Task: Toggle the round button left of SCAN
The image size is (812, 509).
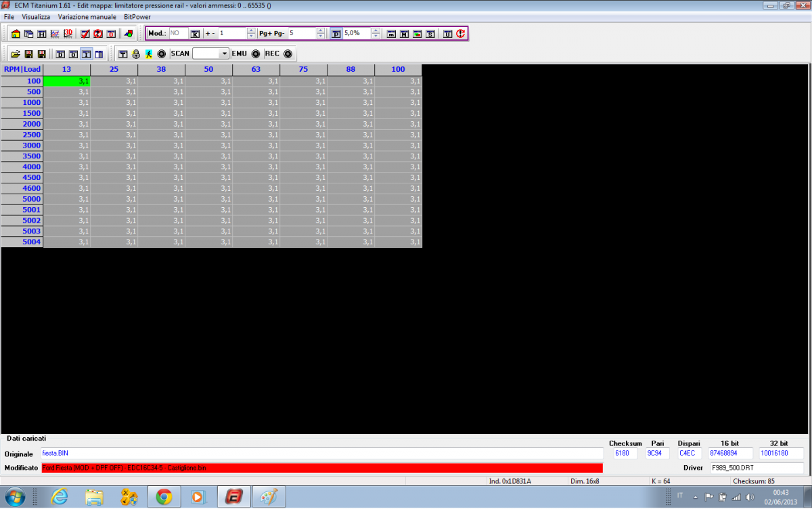Action: pos(162,53)
